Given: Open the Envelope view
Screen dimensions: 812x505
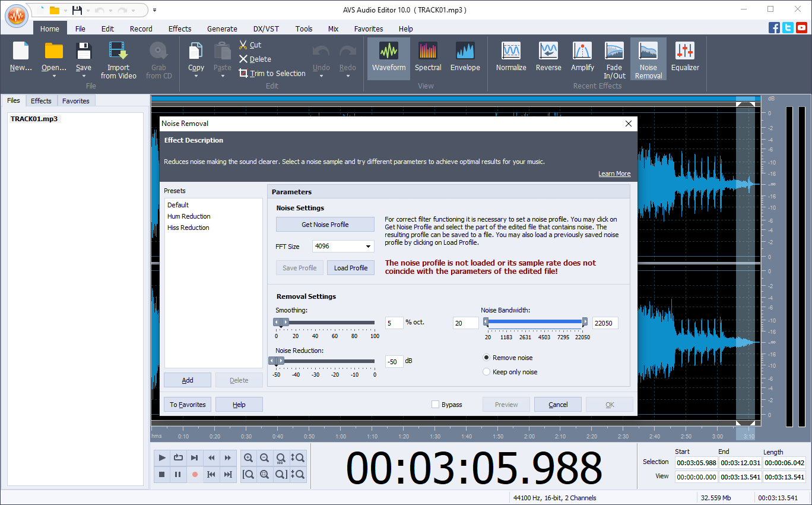Looking at the screenshot, I should point(465,58).
